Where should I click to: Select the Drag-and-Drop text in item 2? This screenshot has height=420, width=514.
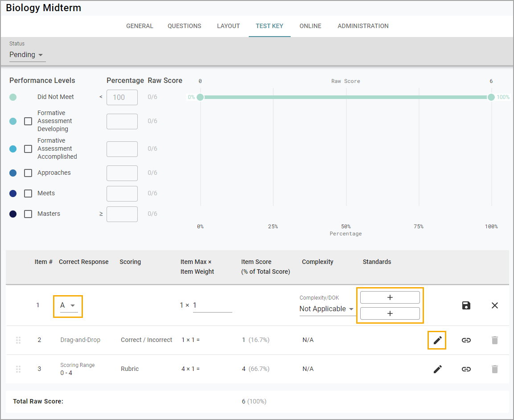coord(80,340)
